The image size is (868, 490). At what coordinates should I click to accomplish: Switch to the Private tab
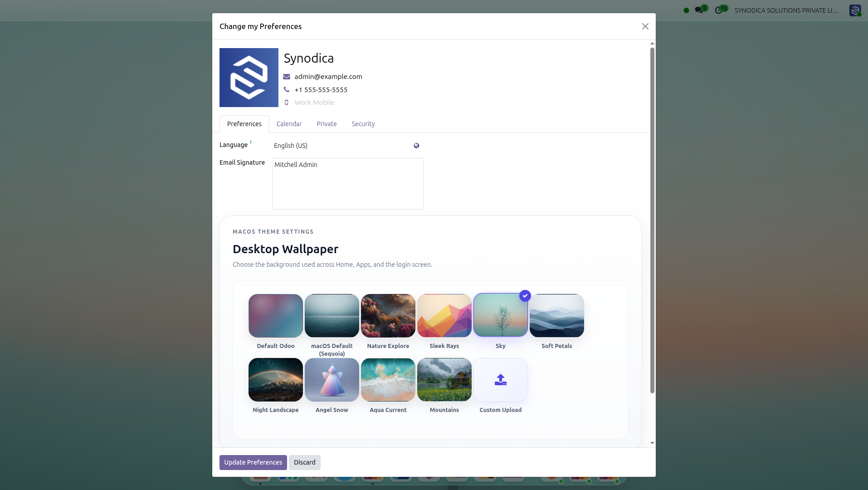pyautogui.click(x=327, y=124)
